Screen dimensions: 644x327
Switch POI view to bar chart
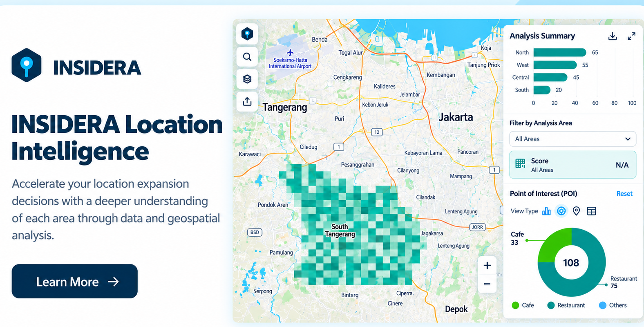[546, 211]
